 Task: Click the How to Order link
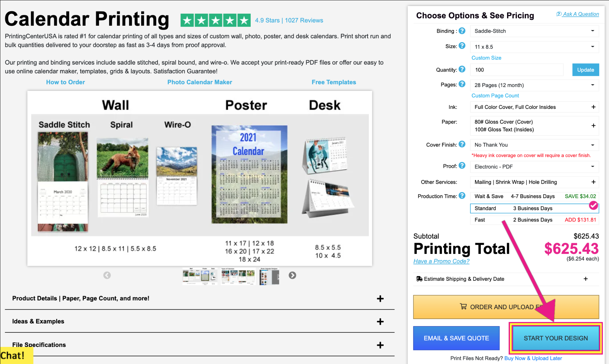click(x=66, y=82)
